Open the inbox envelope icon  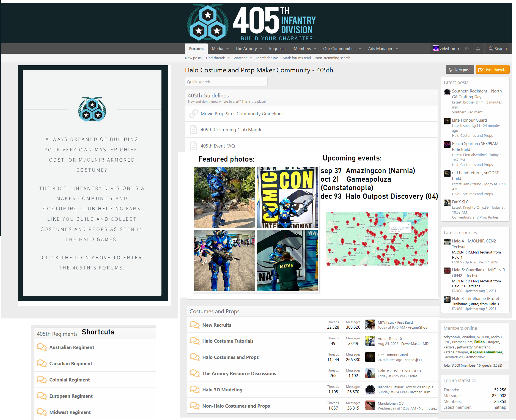(x=467, y=49)
